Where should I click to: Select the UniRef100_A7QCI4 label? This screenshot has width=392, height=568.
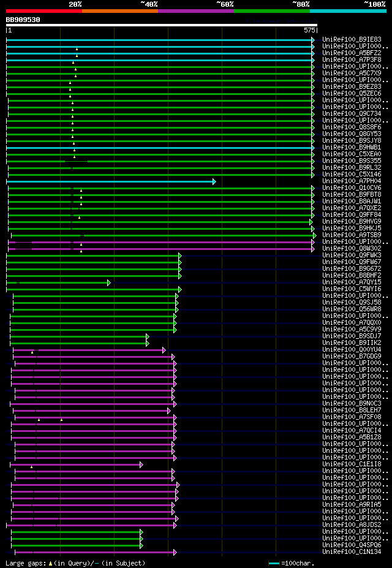click(352, 430)
